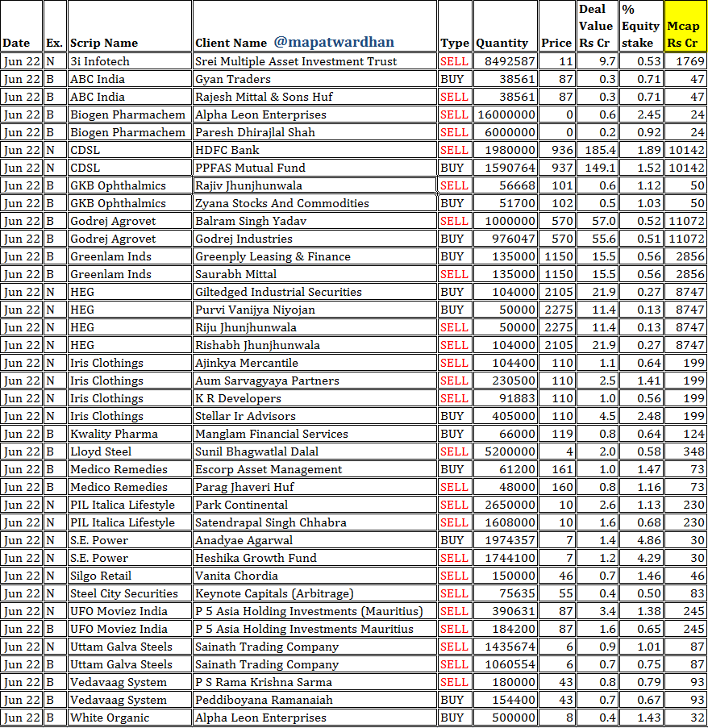Click the Paresh Dhirajlal Shah cell

point(314,132)
